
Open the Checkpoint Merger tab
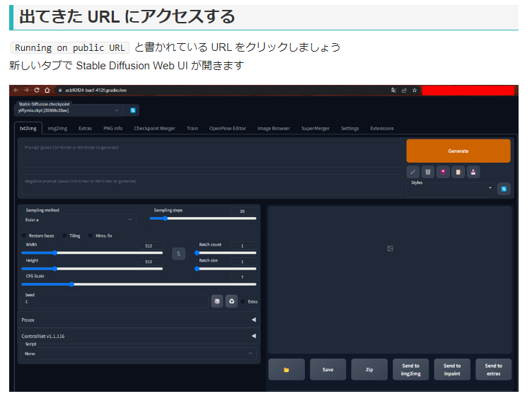coord(154,128)
